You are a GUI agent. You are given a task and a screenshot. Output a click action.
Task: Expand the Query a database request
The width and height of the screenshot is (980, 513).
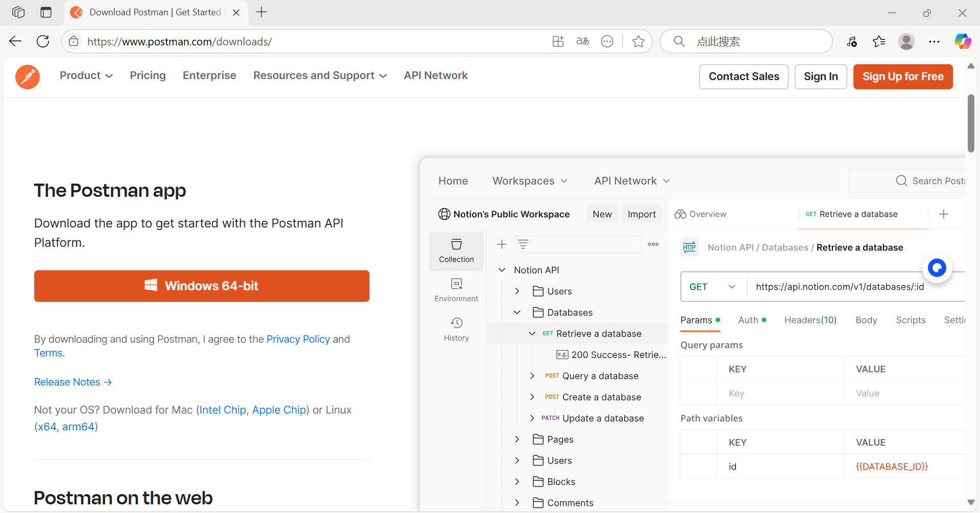[x=532, y=376]
